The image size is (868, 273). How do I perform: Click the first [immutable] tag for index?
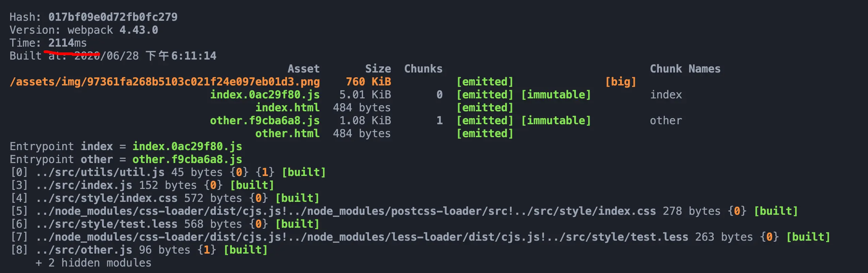pyautogui.click(x=556, y=95)
